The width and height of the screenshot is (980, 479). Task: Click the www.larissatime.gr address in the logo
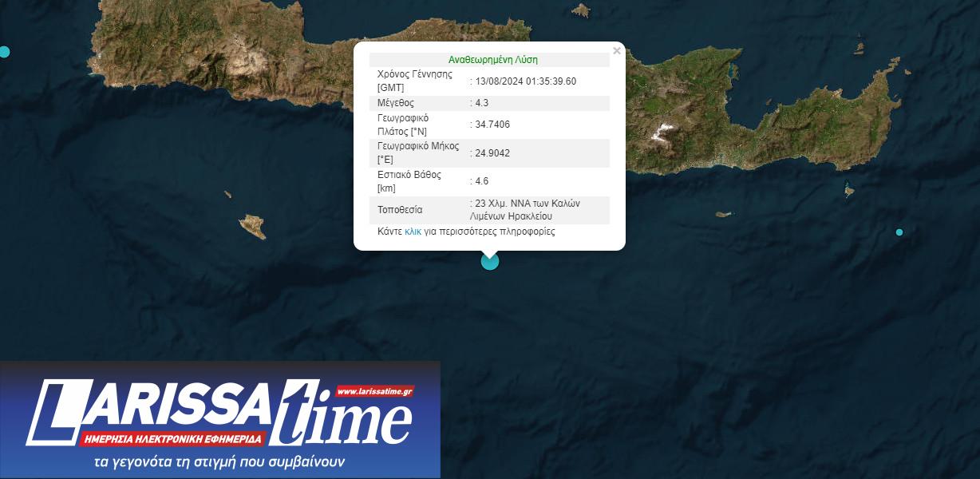click(374, 391)
